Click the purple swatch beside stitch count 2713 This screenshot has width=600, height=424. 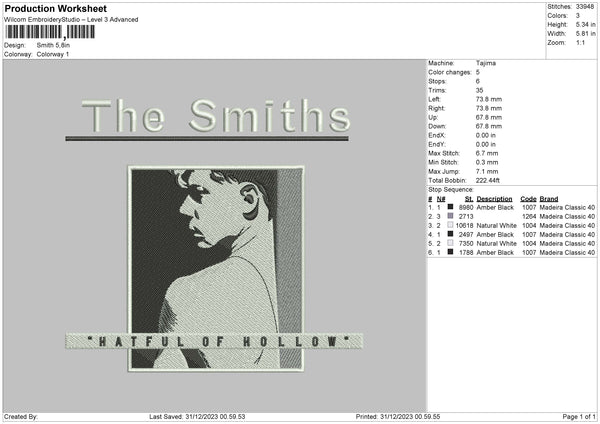(x=450, y=216)
